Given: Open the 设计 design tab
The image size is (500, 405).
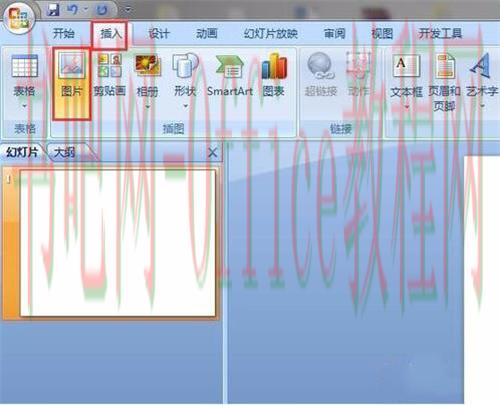Looking at the screenshot, I should tap(159, 33).
